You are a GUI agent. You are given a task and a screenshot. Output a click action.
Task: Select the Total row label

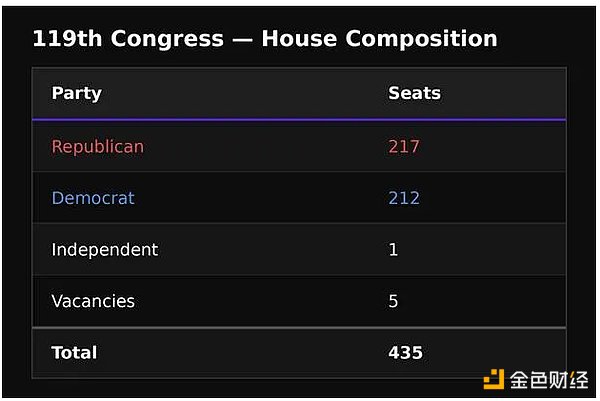point(74,352)
